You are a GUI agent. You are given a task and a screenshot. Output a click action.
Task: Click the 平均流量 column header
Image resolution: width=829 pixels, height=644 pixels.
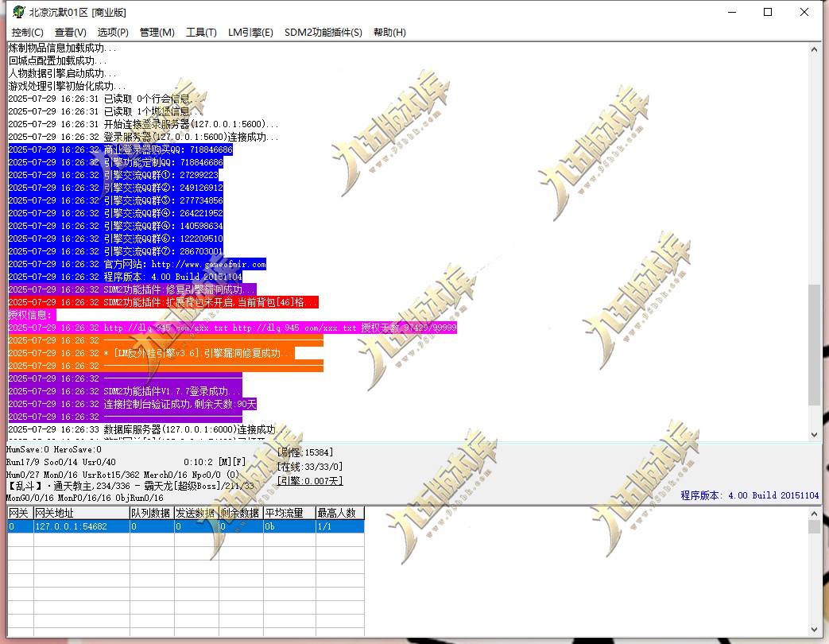pos(290,513)
